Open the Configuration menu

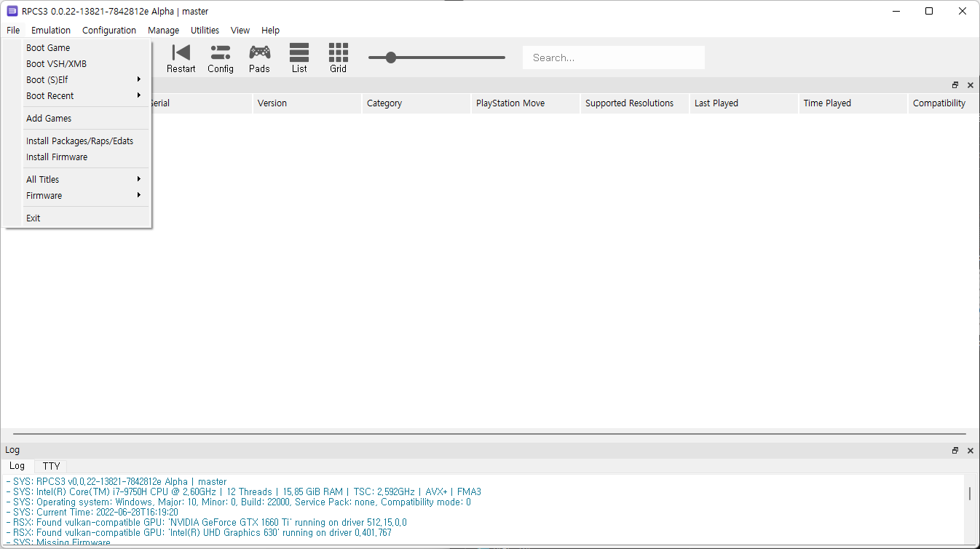(109, 31)
